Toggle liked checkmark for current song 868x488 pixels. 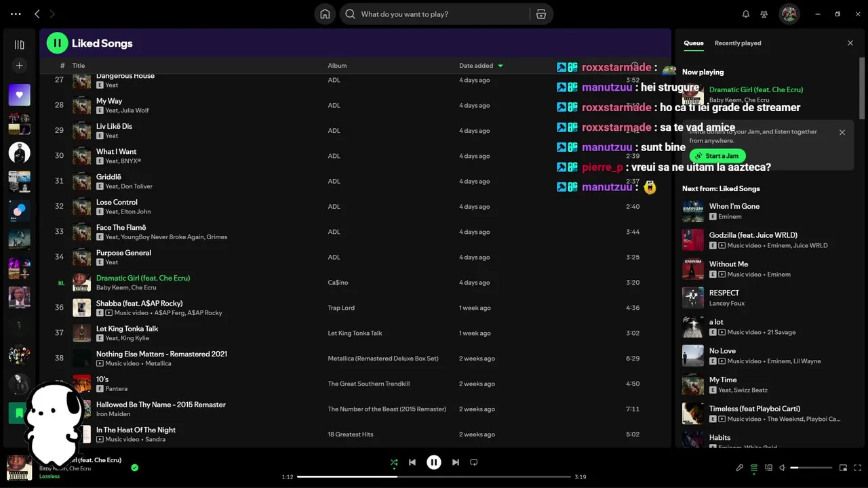(x=135, y=468)
